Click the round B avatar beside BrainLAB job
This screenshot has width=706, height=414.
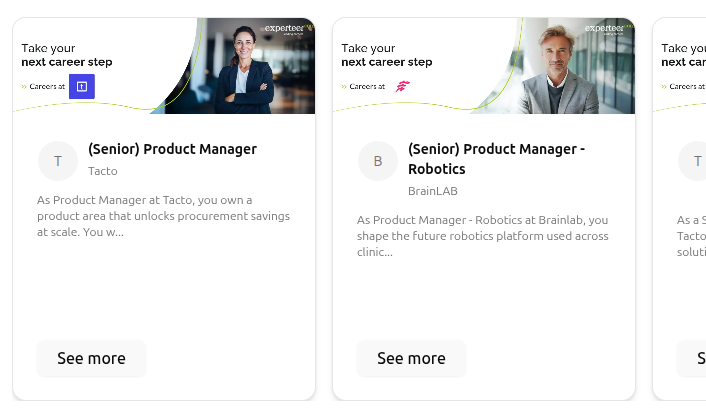tap(377, 161)
